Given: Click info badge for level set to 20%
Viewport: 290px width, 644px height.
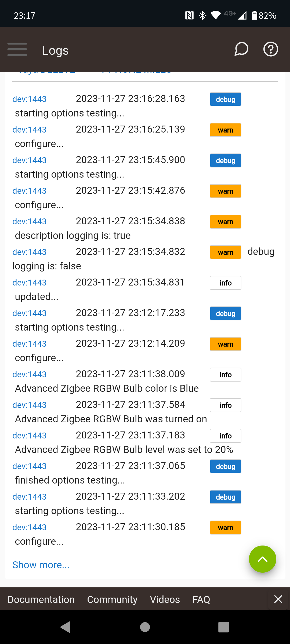Looking at the screenshot, I should (x=226, y=436).
